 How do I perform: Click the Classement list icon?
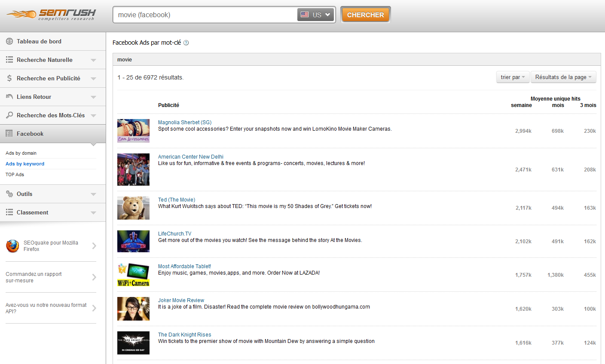click(x=9, y=212)
